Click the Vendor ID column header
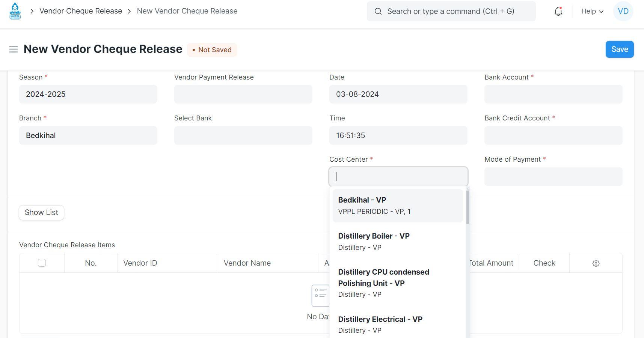Image resolution: width=644 pixels, height=338 pixels. click(x=167, y=263)
